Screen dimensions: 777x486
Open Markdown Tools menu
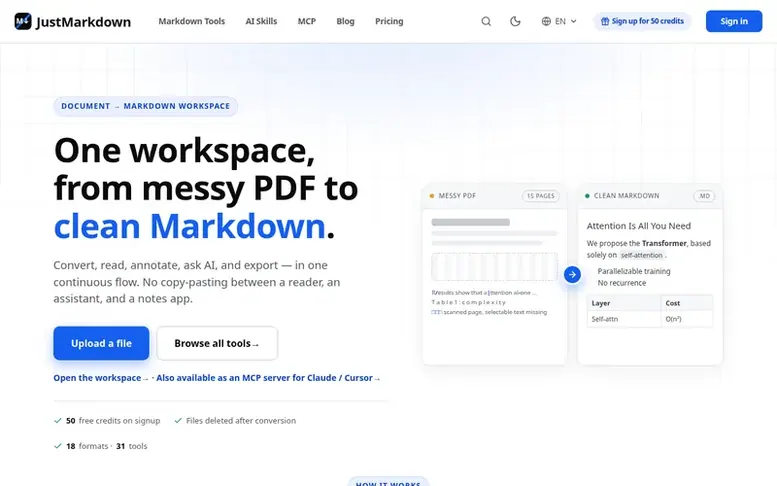pyautogui.click(x=192, y=21)
